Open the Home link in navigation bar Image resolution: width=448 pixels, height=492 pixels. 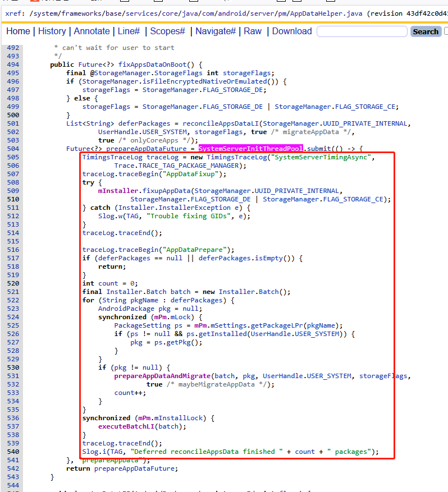click(18, 31)
